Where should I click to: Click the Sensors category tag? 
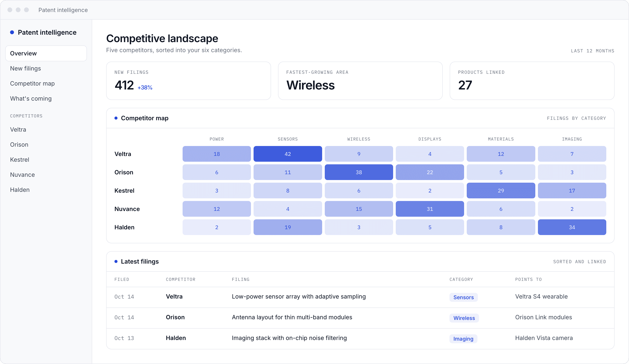(x=463, y=297)
